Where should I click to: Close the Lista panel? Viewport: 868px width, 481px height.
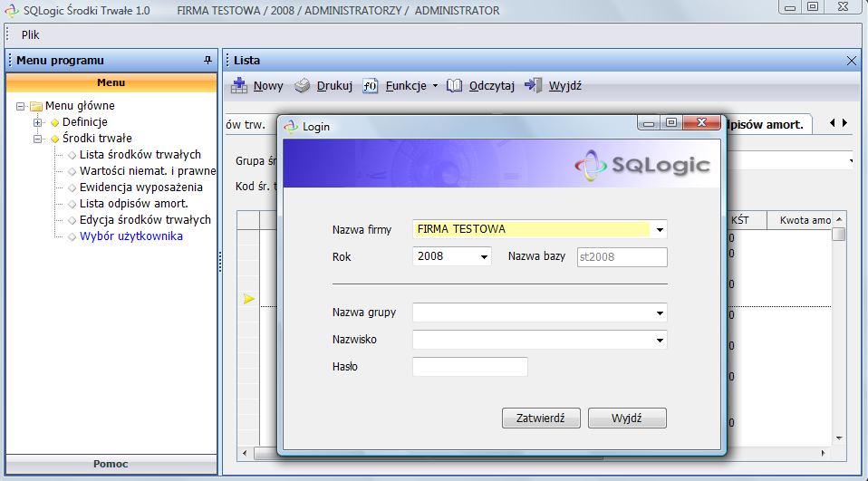[x=852, y=61]
